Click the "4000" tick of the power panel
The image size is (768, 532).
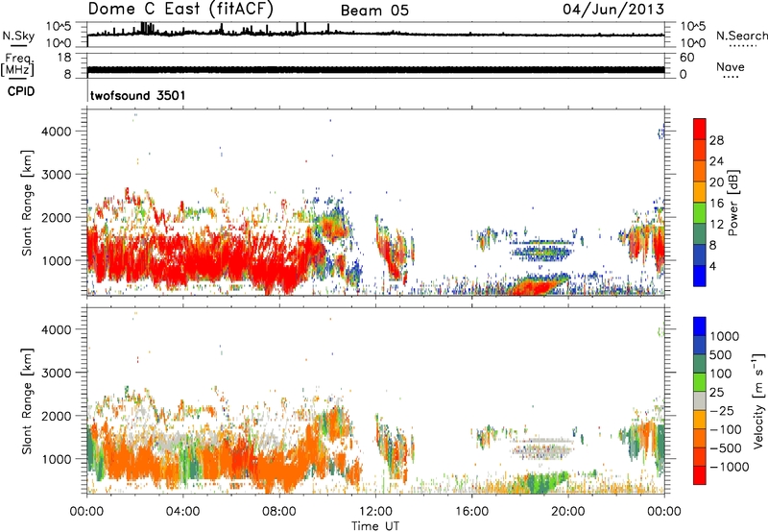57,132
